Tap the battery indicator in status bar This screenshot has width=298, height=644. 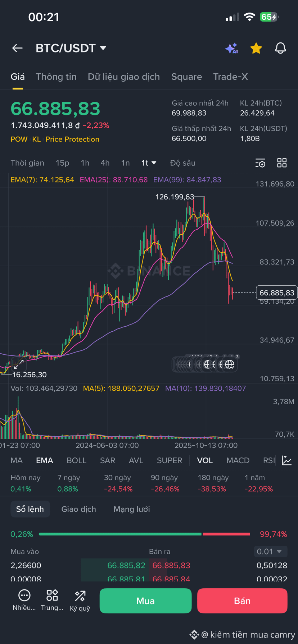(269, 17)
